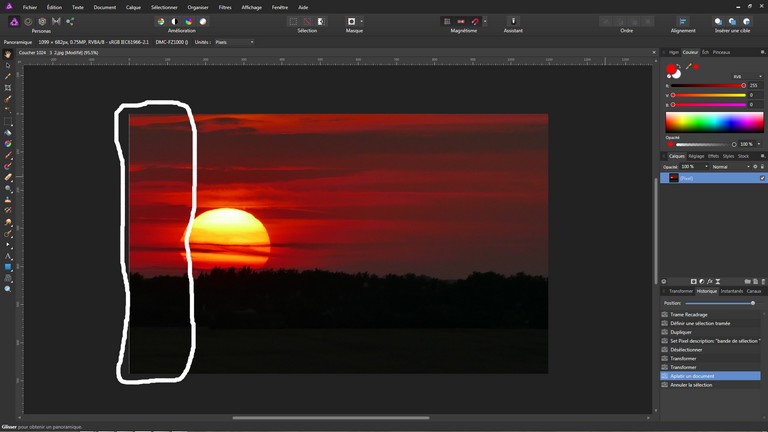Open the Filtres menu
This screenshot has width=768, height=432.
click(225, 7)
